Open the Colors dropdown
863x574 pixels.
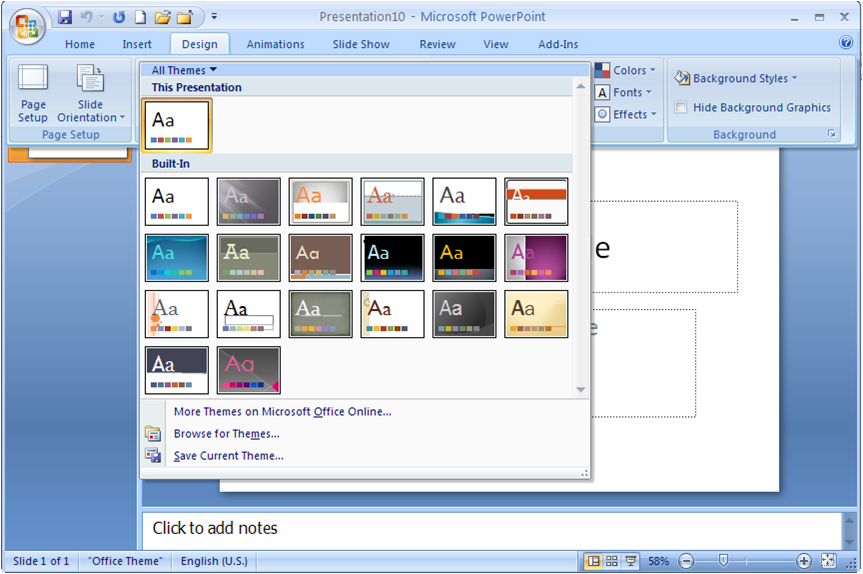pos(625,70)
